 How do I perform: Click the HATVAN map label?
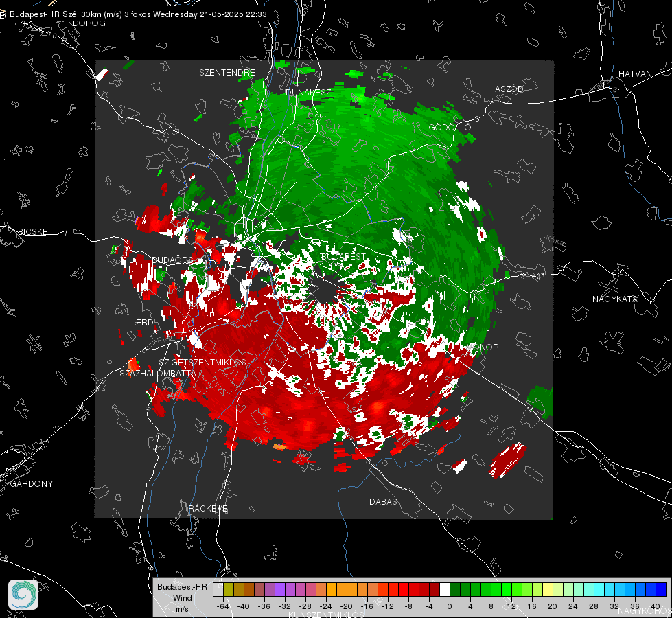tap(635, 73)
